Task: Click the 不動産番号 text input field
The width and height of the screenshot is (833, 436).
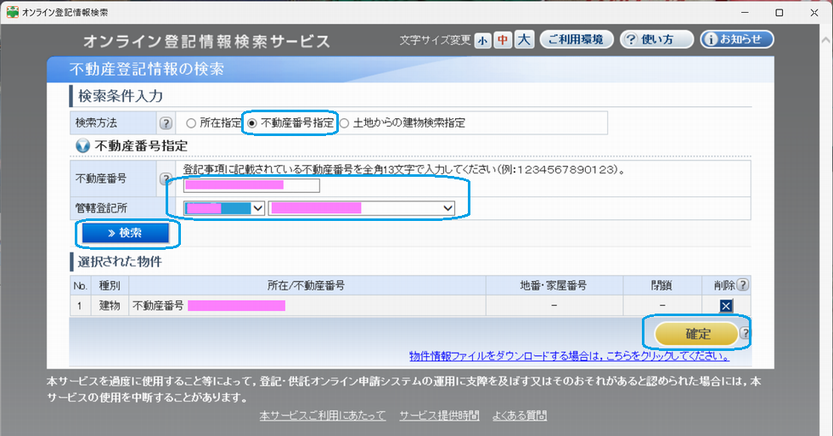Action: (251, 185)
